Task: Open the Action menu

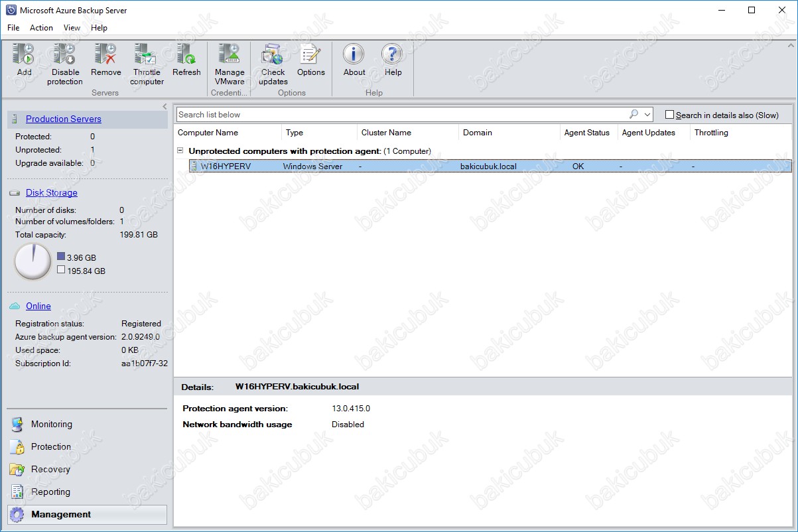Action: (41, 28)
